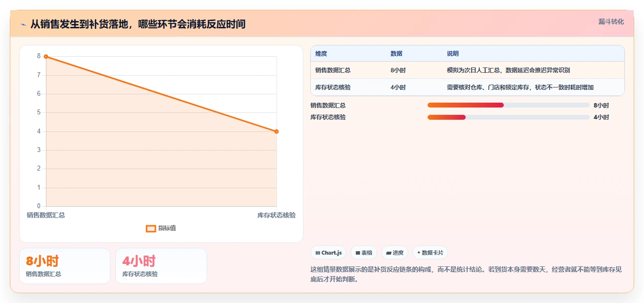
Task: Click the 数据卡片 tag
Action: (x=430, y=253)
